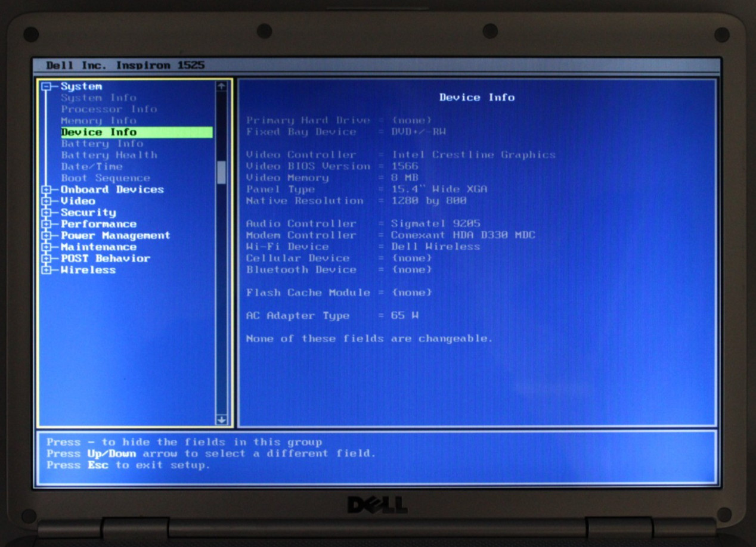Expand the POST Behavior group
The width and height of the screenshot is (756, 547).
tap(46, 259)
